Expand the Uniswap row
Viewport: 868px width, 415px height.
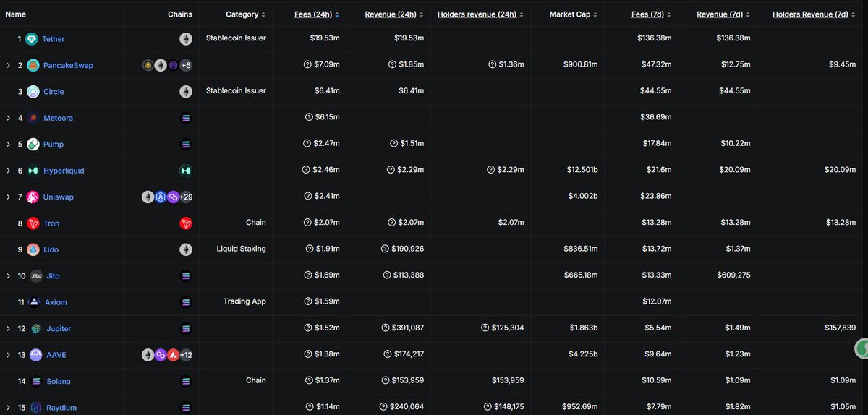(x=8, y=197)
